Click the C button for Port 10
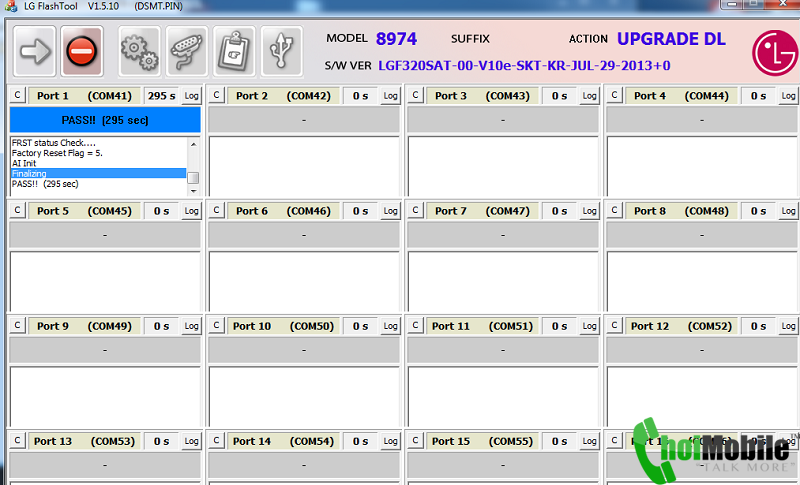 pos(216,326)
